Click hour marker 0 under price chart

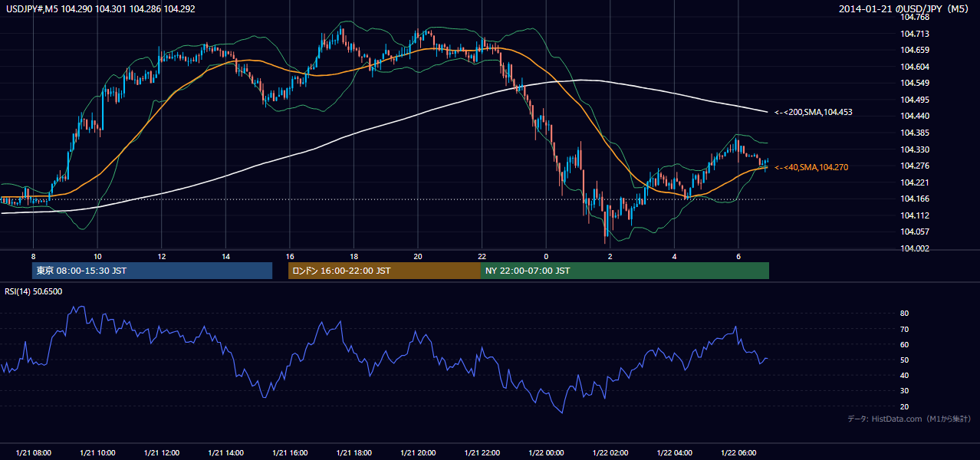pos(546,255)
